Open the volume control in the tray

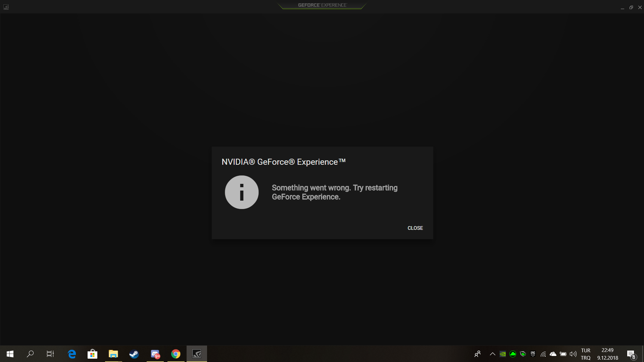[x=573, y=354]
